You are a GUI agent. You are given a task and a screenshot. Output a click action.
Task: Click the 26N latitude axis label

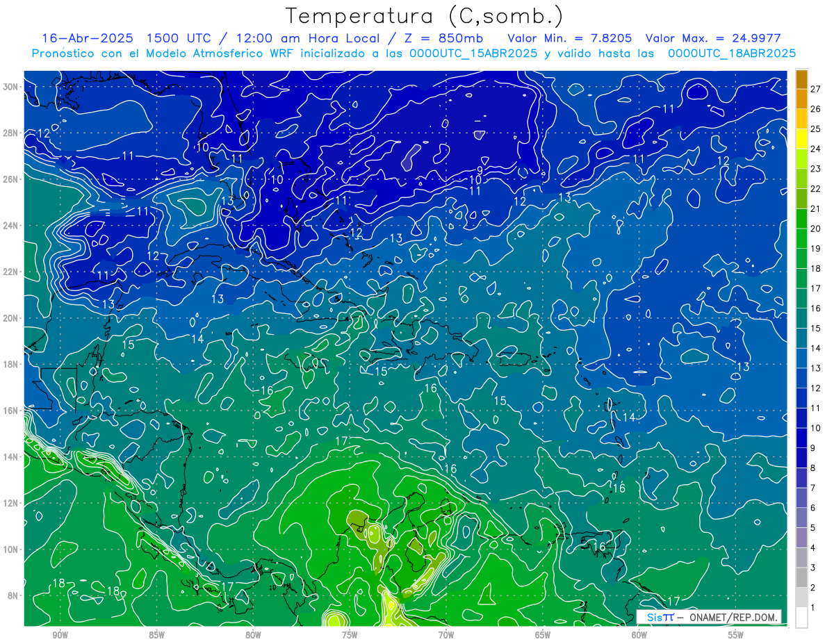[x=11, y=179]
